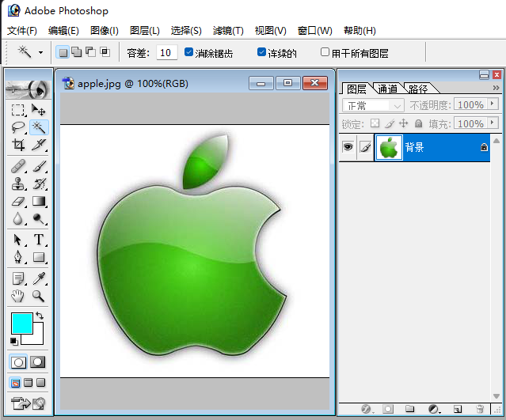Select the Eyedropper tool
506x420 pixels.
39,278
